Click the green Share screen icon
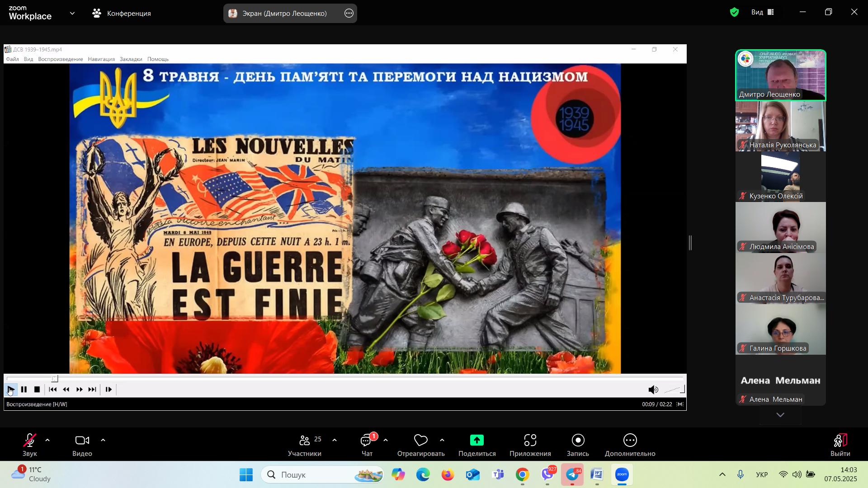 (x=476, y=440)
